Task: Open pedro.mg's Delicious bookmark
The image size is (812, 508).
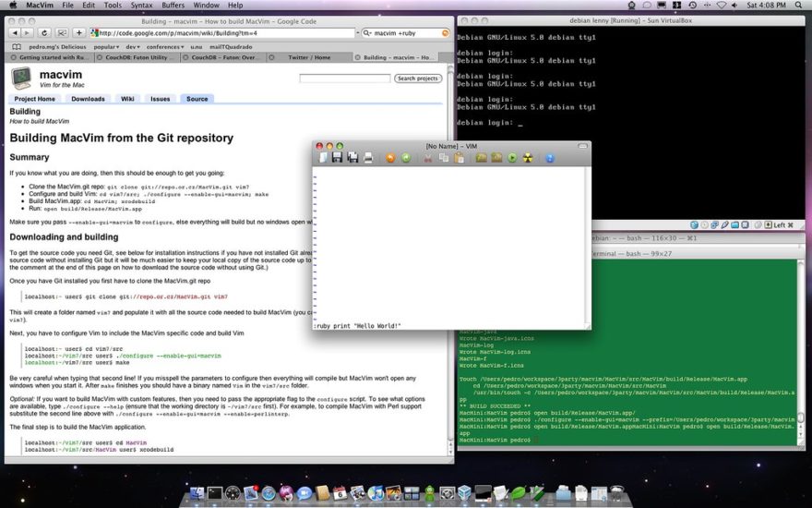Action: [57, 47]
